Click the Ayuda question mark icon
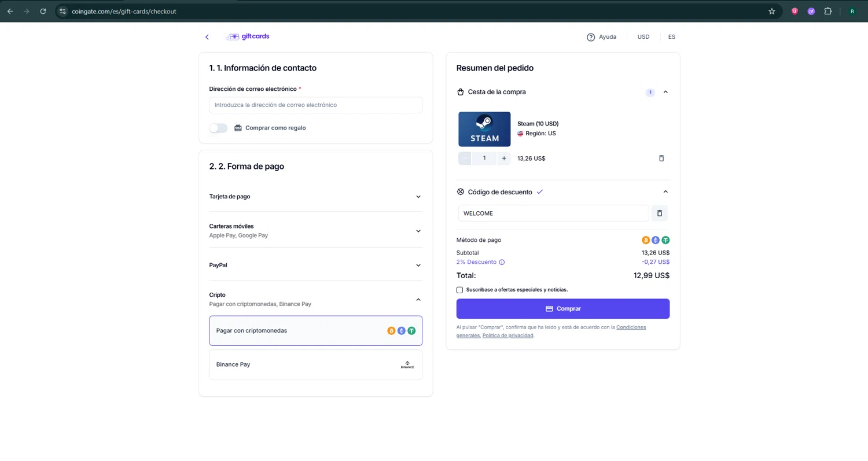The width and height of the screenshot is (868, 461). coord(591,37)
